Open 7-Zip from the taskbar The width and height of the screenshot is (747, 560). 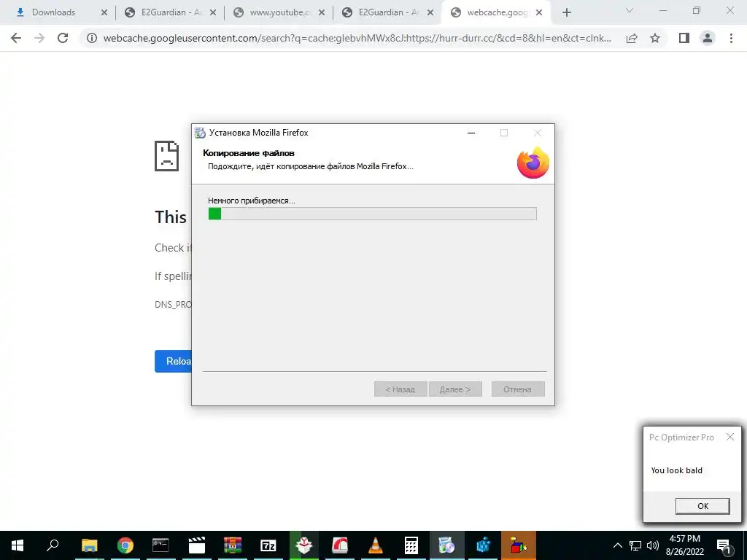coord(268,545)
